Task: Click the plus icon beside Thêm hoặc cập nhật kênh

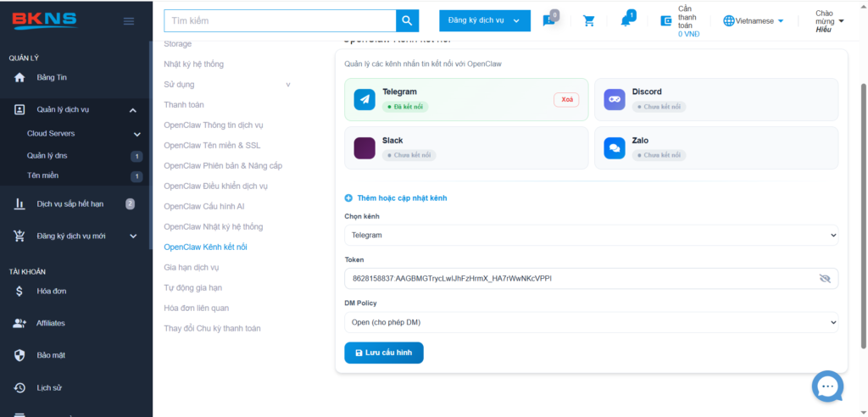Action: click(348, 197)
